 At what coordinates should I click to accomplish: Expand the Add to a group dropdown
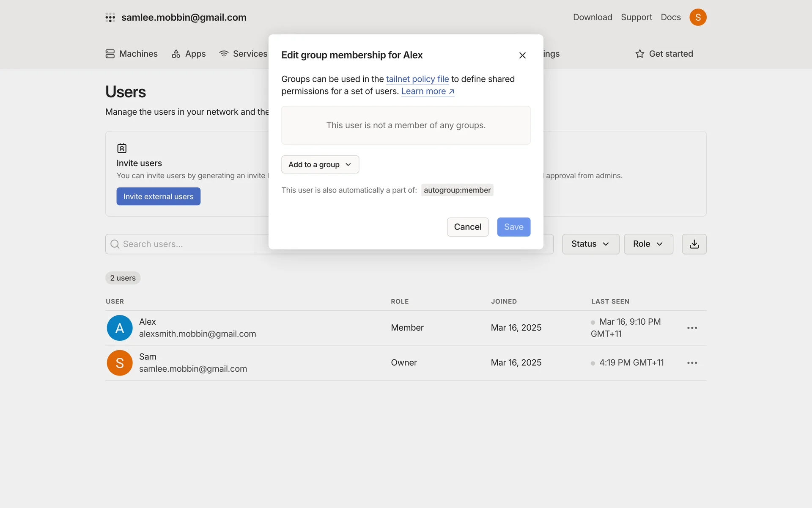tap(320, 165)
